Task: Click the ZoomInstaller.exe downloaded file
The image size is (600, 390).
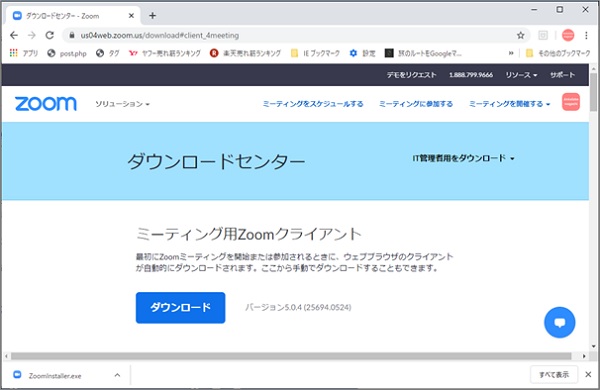Action: (x=55, y=375)
